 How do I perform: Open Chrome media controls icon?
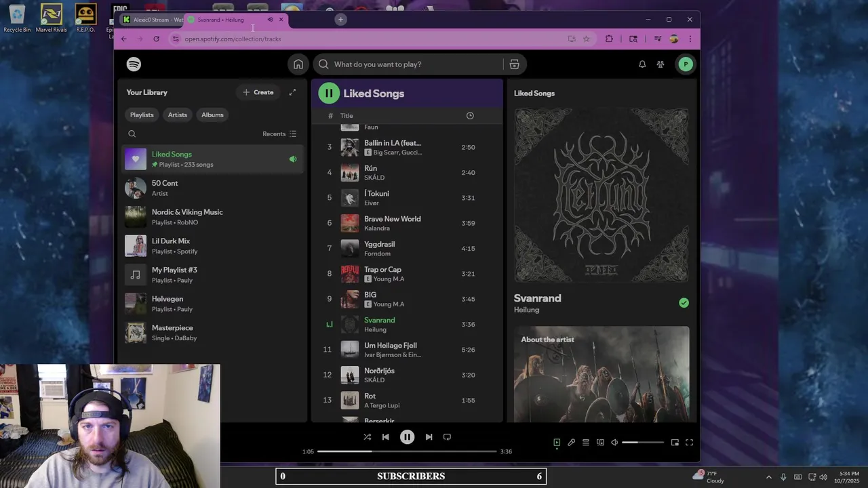657,39
